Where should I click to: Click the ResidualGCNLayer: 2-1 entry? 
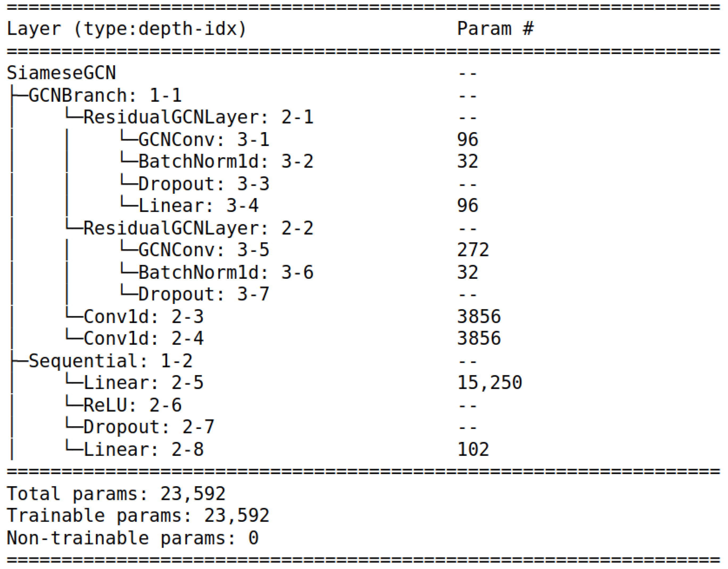click(x=198, y=117)
